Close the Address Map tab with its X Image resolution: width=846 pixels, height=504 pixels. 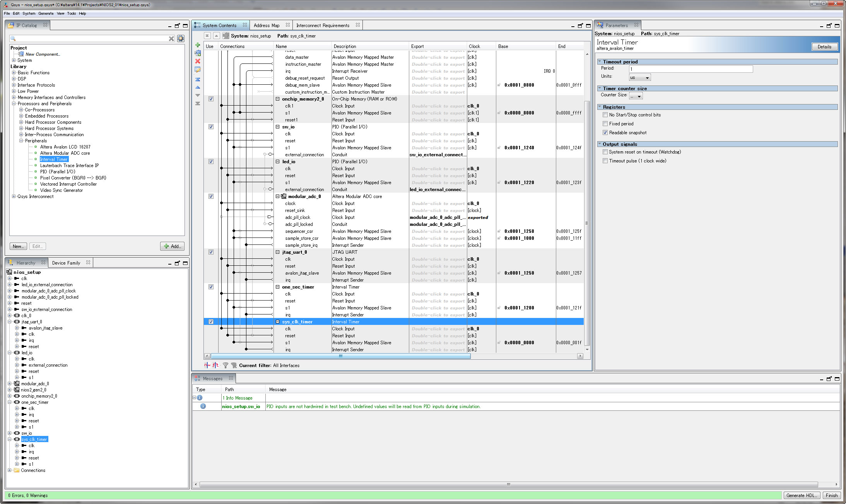point(288,25)
